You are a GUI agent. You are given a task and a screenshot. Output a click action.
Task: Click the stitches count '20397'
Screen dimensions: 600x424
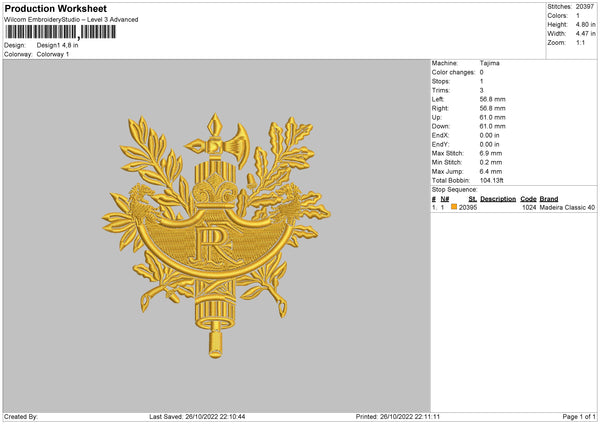point(585,7)
